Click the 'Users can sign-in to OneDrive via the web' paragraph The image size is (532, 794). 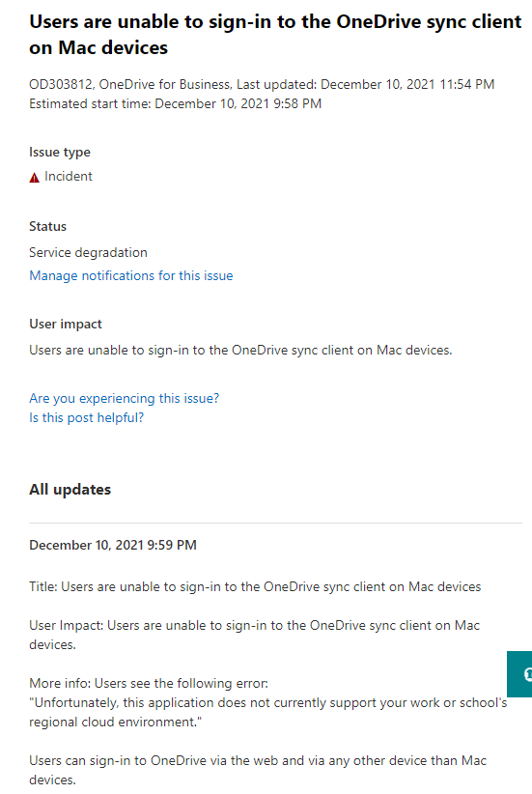[x=258, y=770]
